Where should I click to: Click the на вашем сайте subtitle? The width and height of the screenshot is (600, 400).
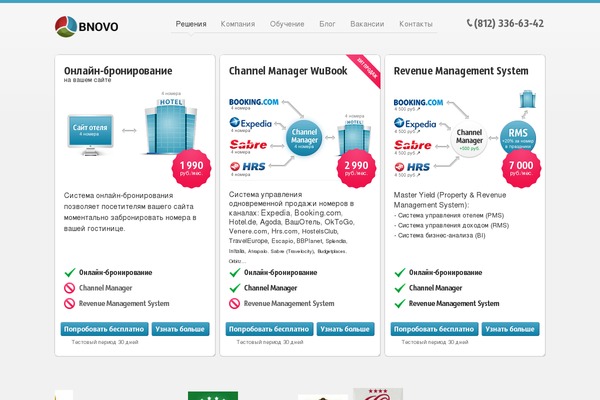tap(88, 80)
